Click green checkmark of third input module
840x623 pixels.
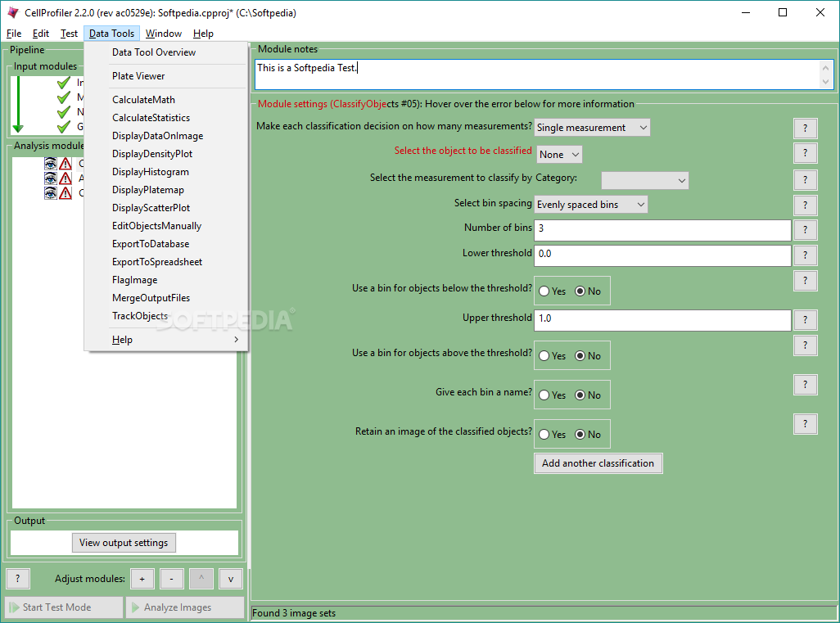[64, 112]
